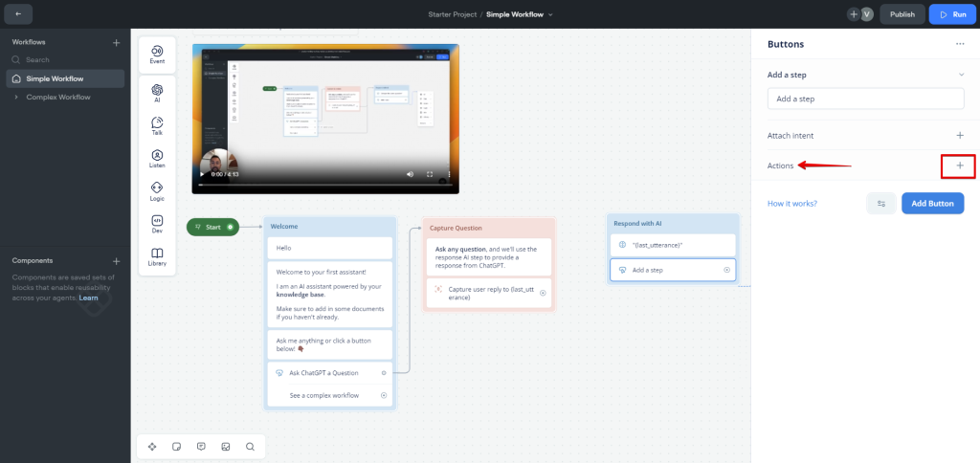Click the plus icon beside Actions
Screen dimensions: 980x463
click(959, 165)
